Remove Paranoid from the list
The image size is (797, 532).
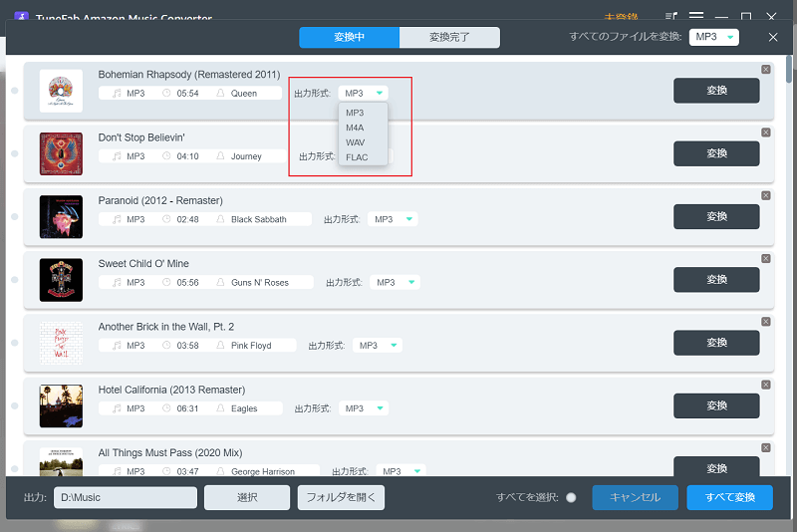click(x=765, y=195)
